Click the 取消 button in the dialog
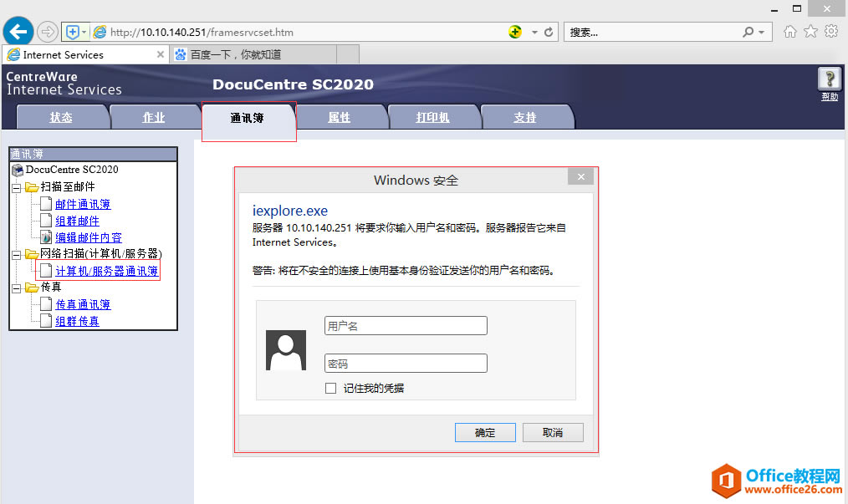This screenshot has width=848, height=504. (x=553, y=433)
